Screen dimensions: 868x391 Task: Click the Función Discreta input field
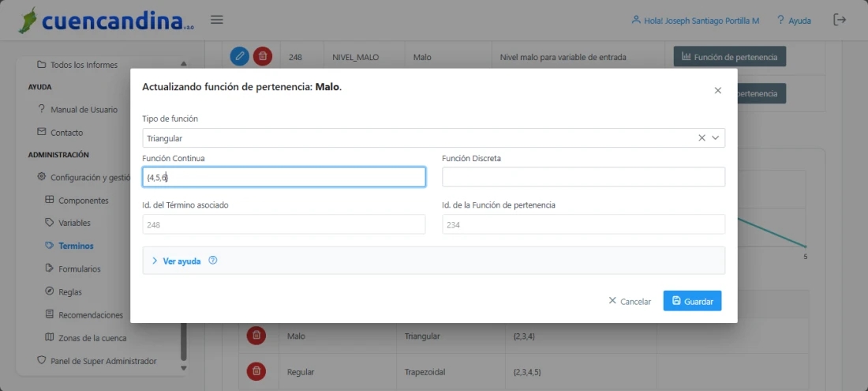click(583, 177)
